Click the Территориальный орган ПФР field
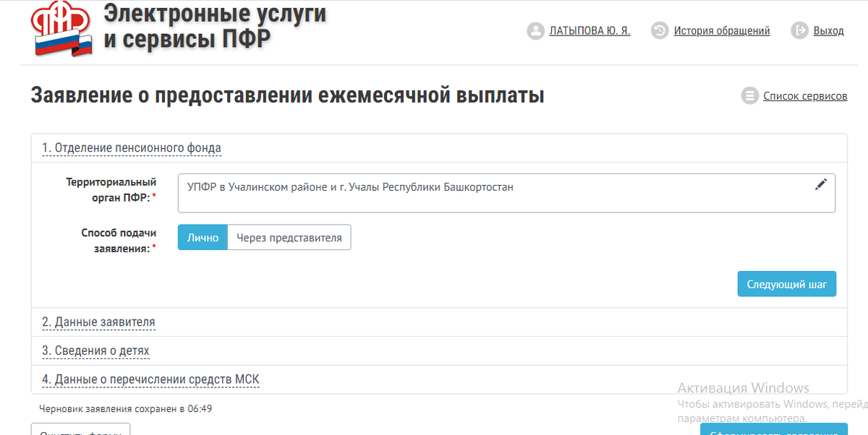The image size is (868, 435). point(506,193)
